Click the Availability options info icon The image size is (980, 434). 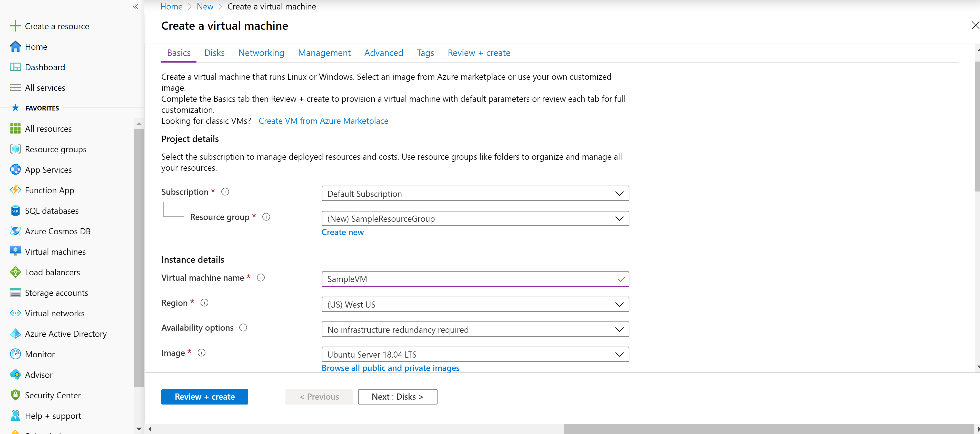243,328
